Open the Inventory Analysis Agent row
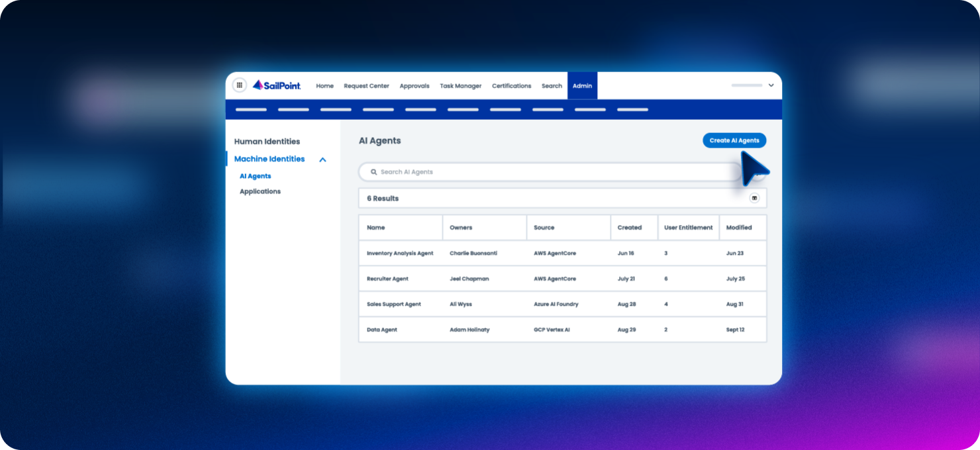Image resolution: width=980 pixels, height=450 pixels. click(563, 253)
